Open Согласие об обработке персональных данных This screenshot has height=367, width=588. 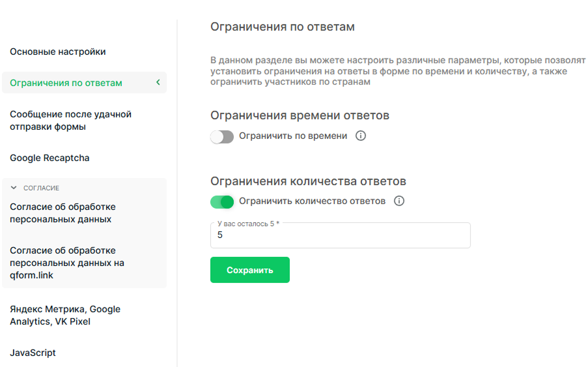point(63,213)
